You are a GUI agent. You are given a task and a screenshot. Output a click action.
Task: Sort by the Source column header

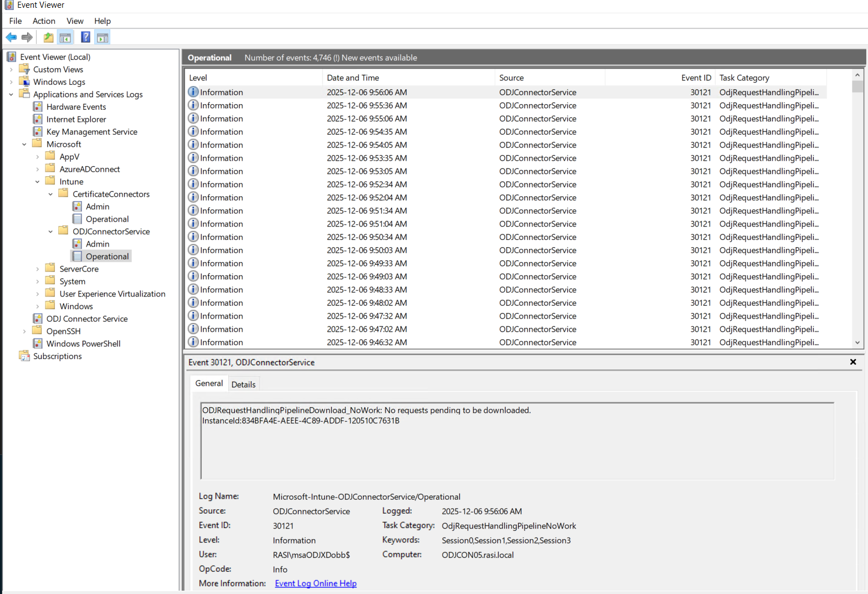click(x=550, y=78)
